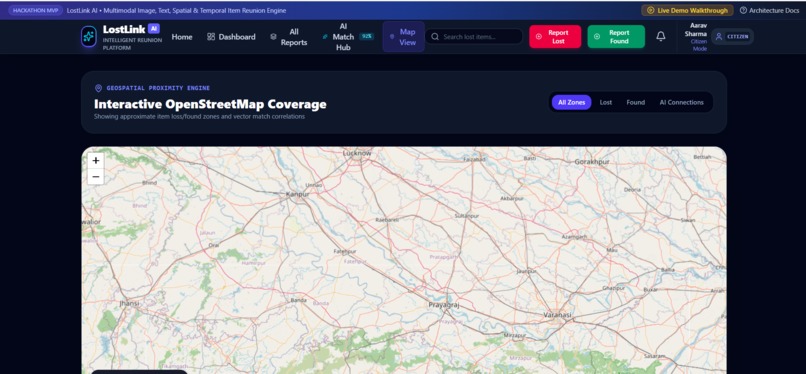806x374 pixels.
Task: Click the Hackathon MVP badge
Action: (x=35, y=10)
